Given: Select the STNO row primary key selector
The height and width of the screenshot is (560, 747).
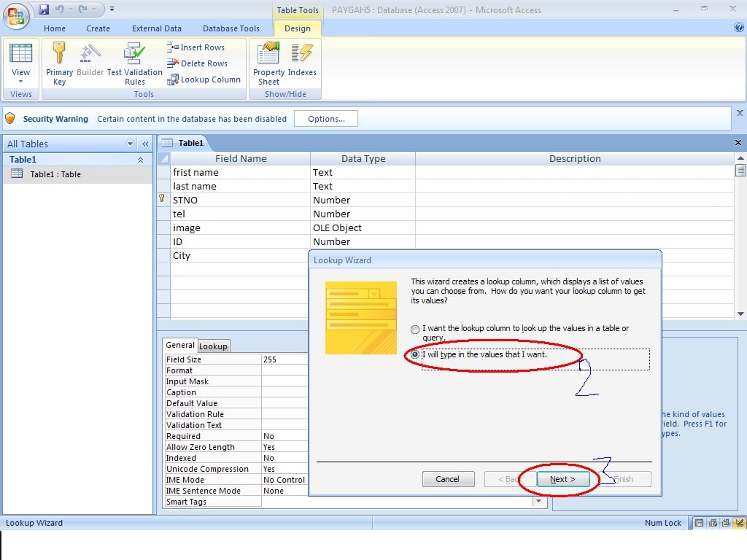Looking at the screenshot, I should pyautogui.click(x=163, y=200).
